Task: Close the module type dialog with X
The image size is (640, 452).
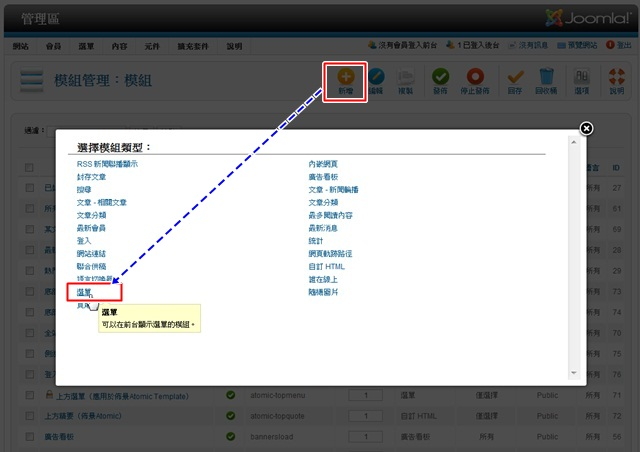Action: tap(586, 129)
